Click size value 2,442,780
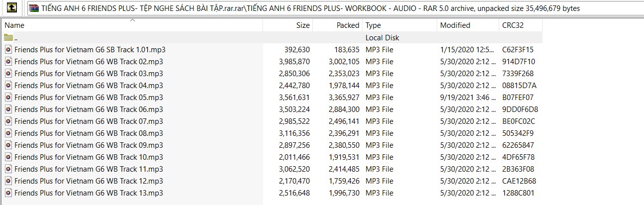This screenshot has width=644, height=205. point(294,85)
